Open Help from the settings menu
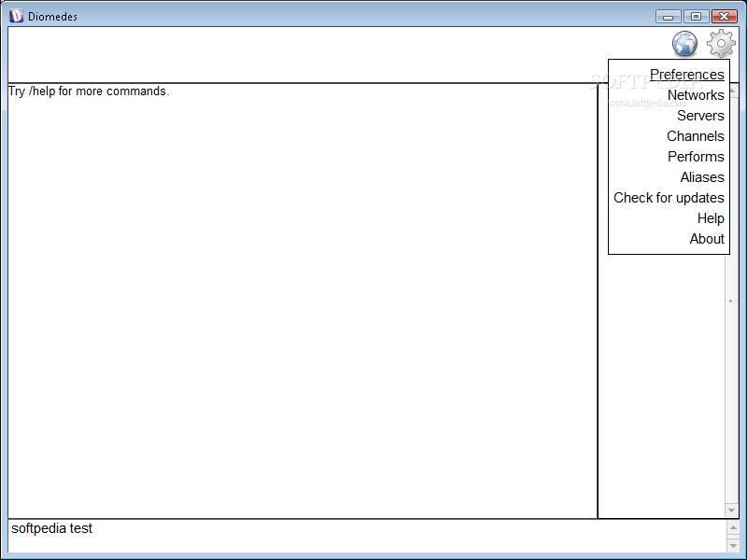 point(711,218)
